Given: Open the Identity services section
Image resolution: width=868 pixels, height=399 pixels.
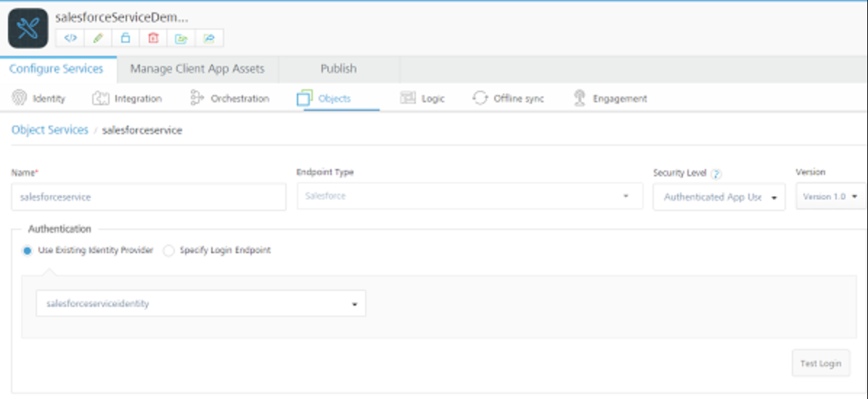Looking at the screenshot, I should click(x=38, y=99).
